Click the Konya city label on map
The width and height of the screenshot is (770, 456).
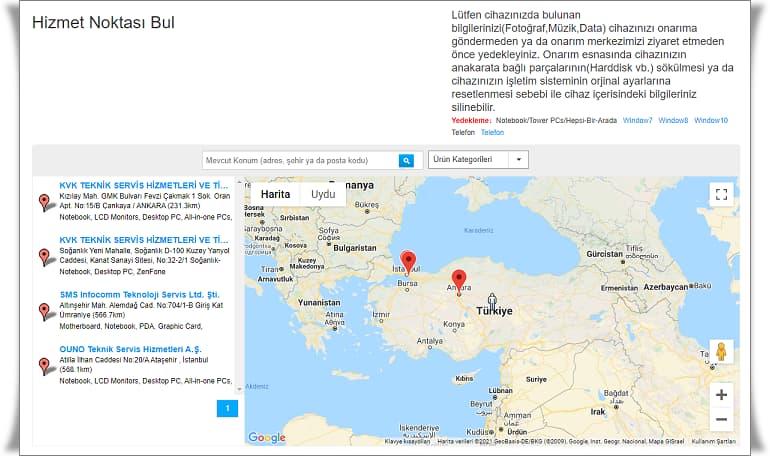(454, 324)
